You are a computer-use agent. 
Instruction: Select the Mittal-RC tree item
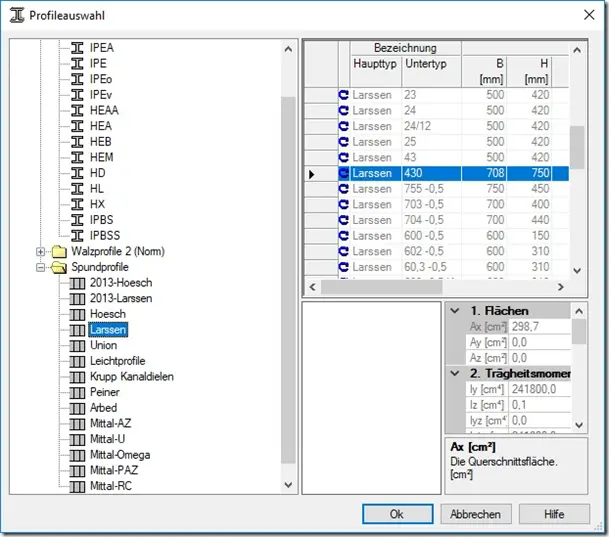coord(111,486)
